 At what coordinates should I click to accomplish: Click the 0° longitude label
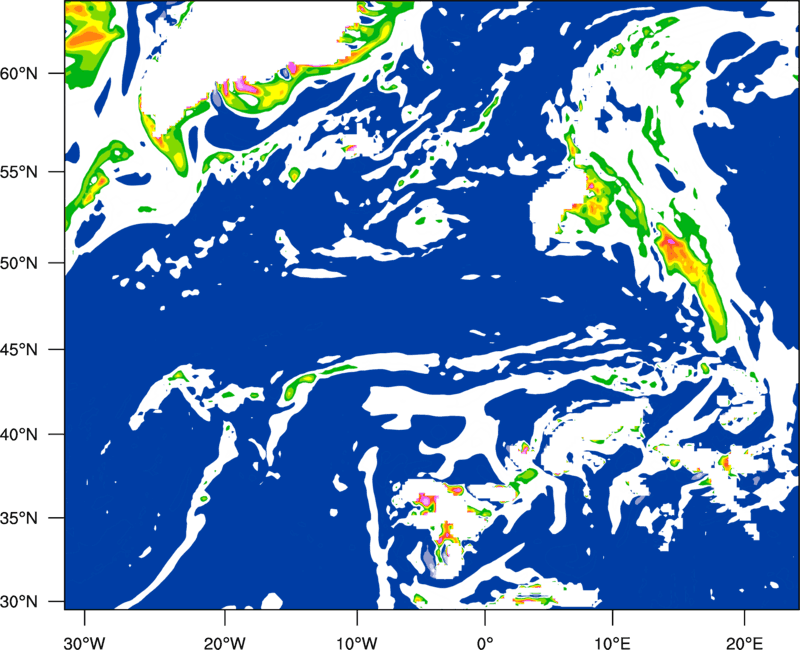(485, 643)
